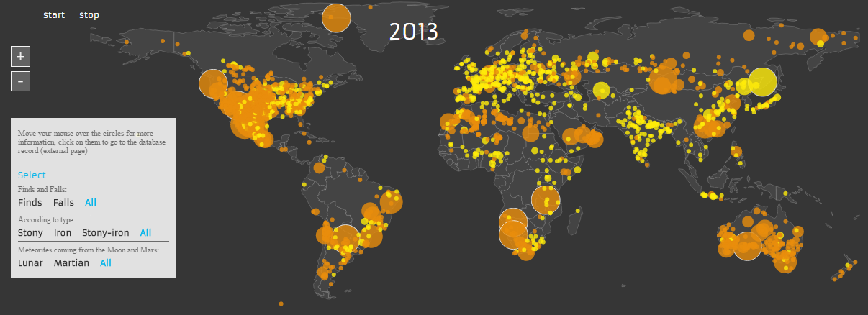The image size is (868, 315).
Task: Filter to Lunar meteorites
Action: 30,263
